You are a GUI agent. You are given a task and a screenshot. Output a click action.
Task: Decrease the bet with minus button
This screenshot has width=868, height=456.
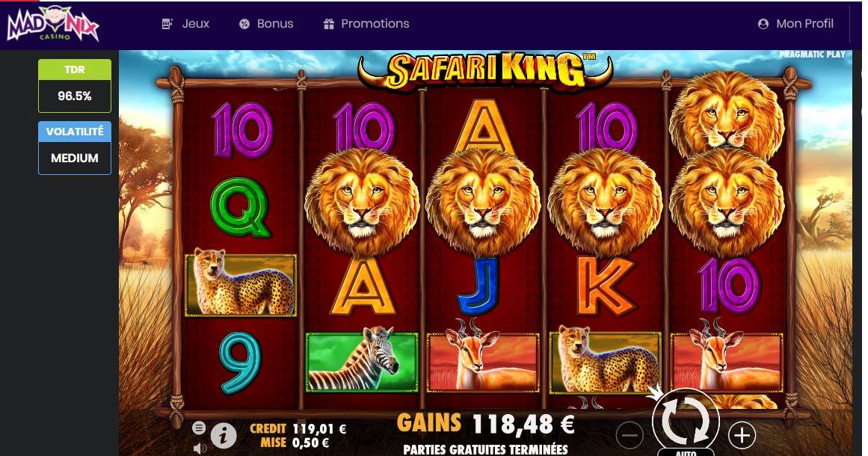click(x=630, y=436)
